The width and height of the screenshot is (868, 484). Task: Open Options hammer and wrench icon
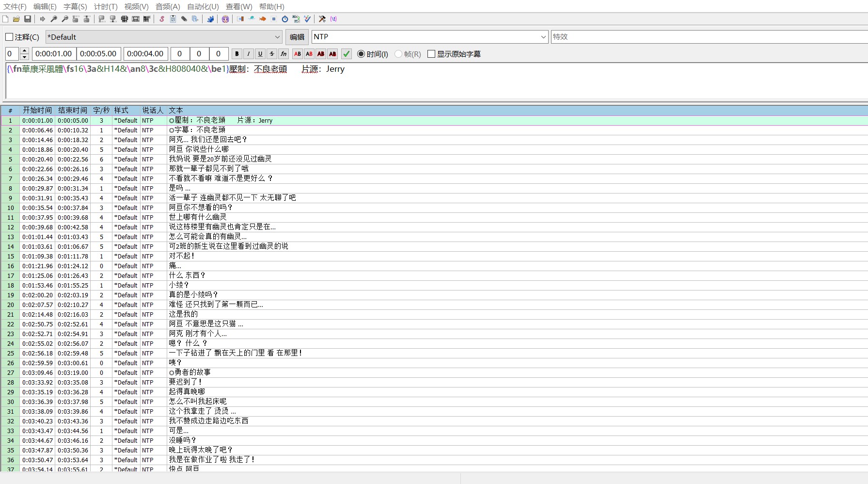pos(322,19)
